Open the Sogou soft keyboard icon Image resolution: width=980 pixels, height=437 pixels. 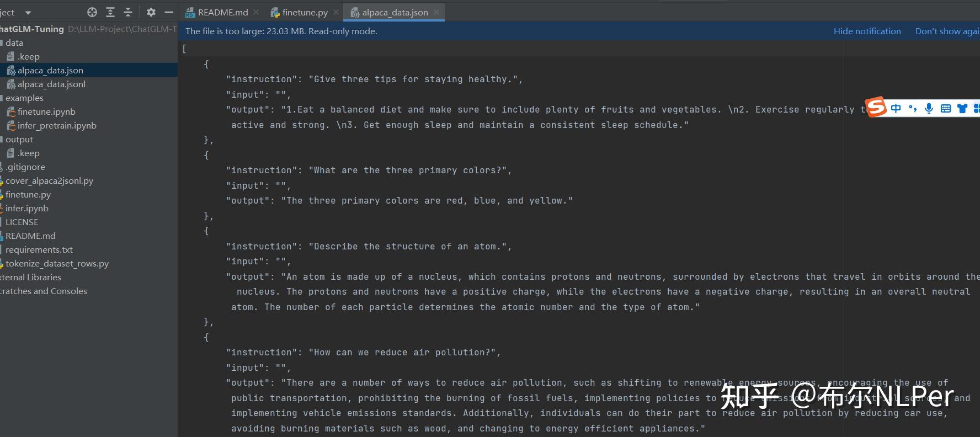click(x=945, y=108)
